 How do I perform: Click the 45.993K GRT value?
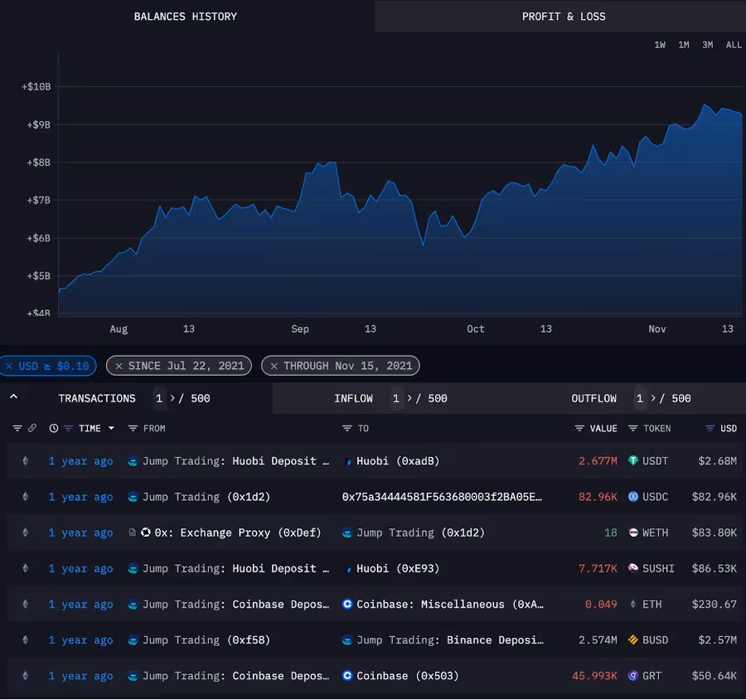click(x=594, y=676)
